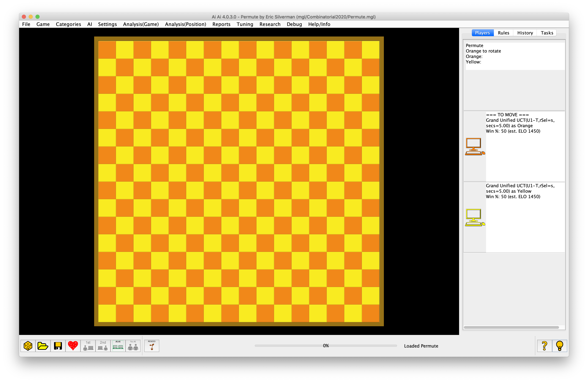Set human to play 2nd

[x=103, y=346]
